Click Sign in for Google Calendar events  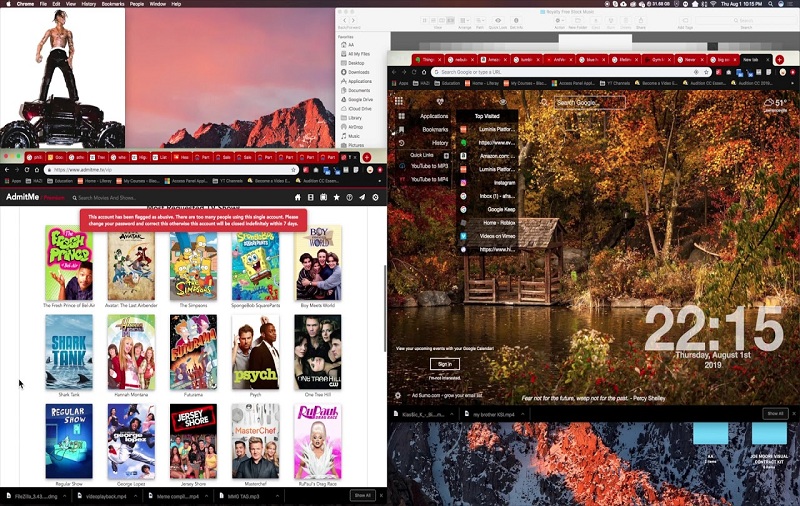point(444,364)
